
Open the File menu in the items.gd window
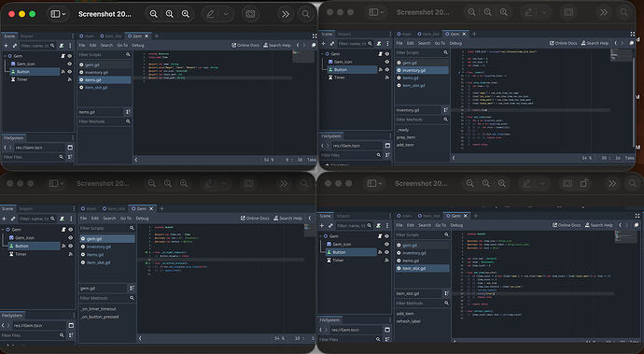82,45
